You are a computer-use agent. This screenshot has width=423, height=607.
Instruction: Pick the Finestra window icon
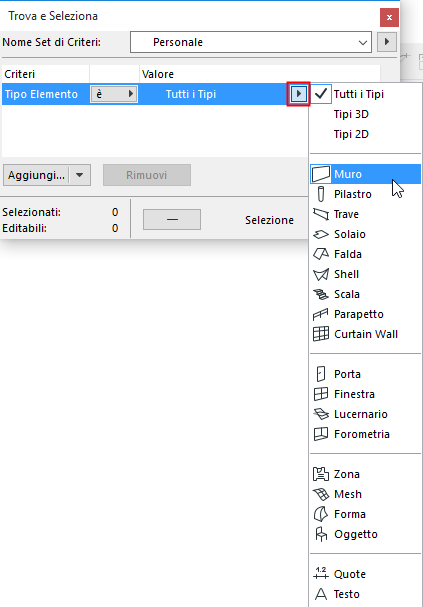click(321, 394)
